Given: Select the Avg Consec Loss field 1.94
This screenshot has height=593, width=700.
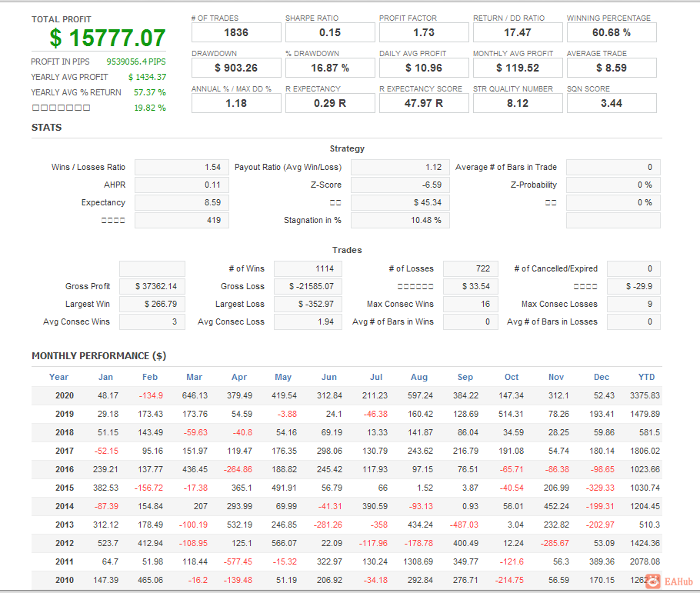Looking at the screenshot, I should tap(308, 321).
